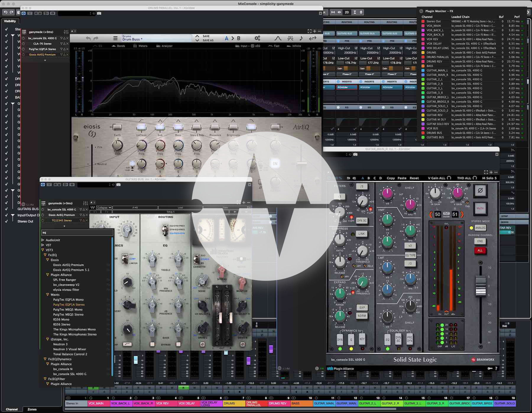Click Reset in bx_console toolbar
Image resolution: width=532 pixels, height=413 pixels.
pos(414,178)
